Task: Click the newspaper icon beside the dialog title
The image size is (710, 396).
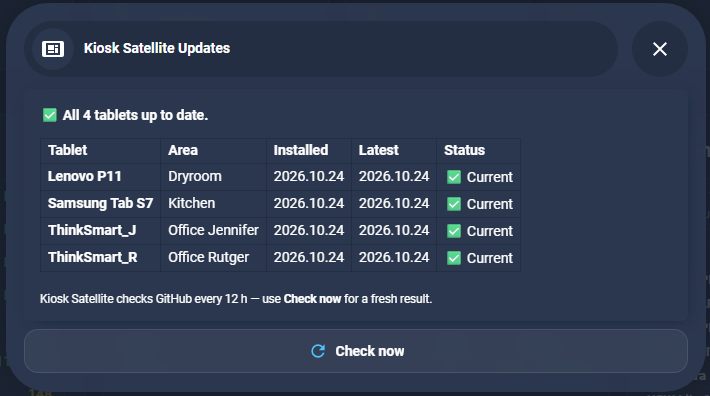Action: (53, 49)
